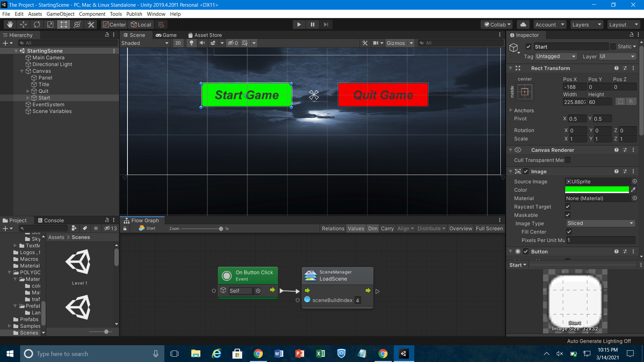Select the Hand tool in toolbar
644x362 pixels.
[10, 24]
